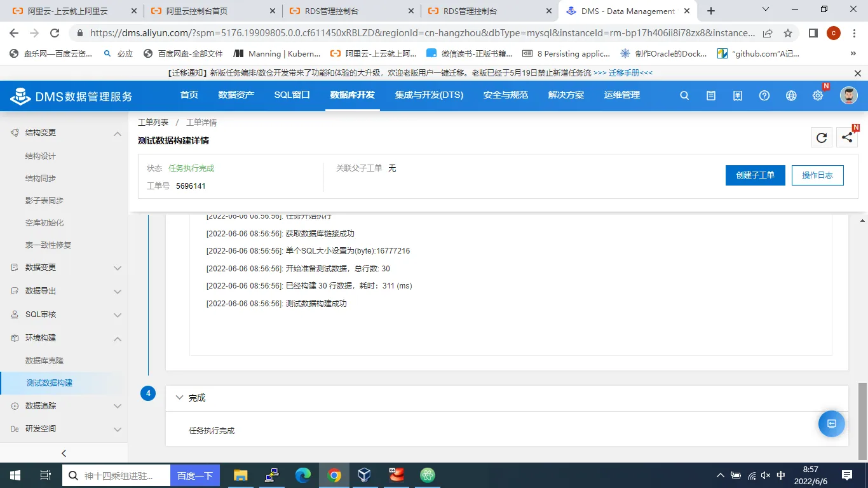Viewport: 868px width, 488px height.
Task: Click the user avatar in DMS header
Action: [848, 95]
